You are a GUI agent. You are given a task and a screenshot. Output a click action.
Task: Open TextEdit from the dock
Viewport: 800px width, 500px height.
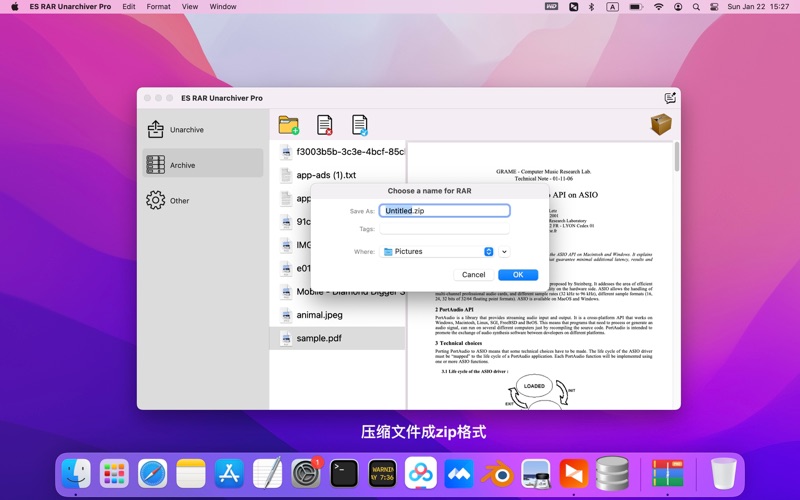[x=267, y=473]
